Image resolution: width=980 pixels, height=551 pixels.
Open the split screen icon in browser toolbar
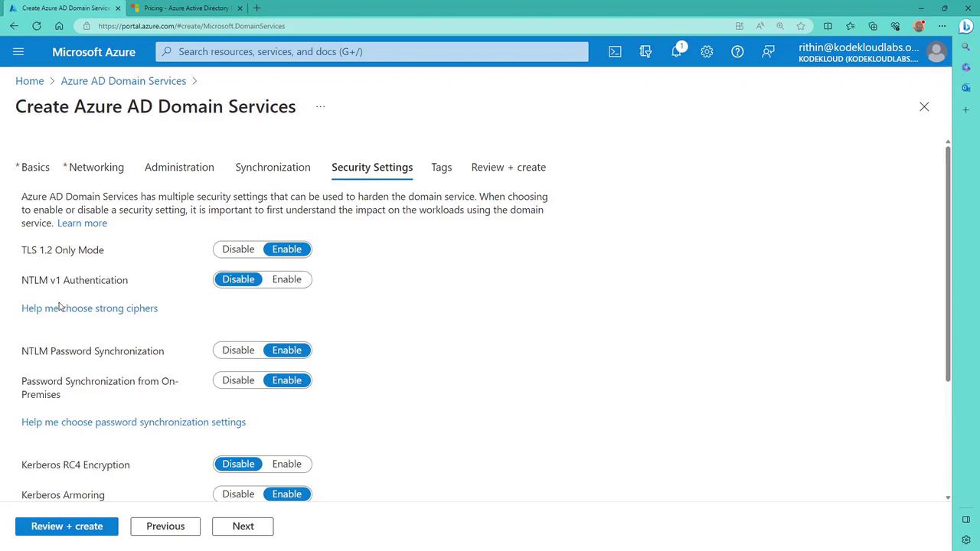pos(828,26)
